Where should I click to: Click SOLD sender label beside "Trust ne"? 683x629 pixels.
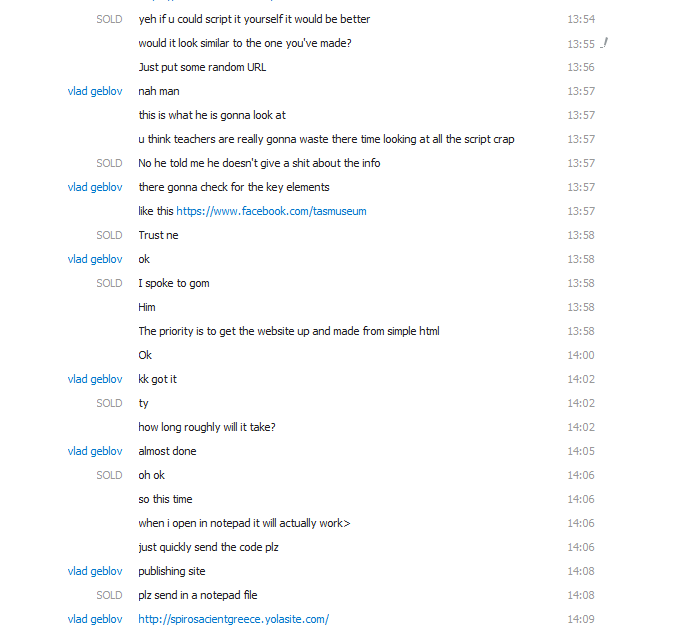point(109,235)
